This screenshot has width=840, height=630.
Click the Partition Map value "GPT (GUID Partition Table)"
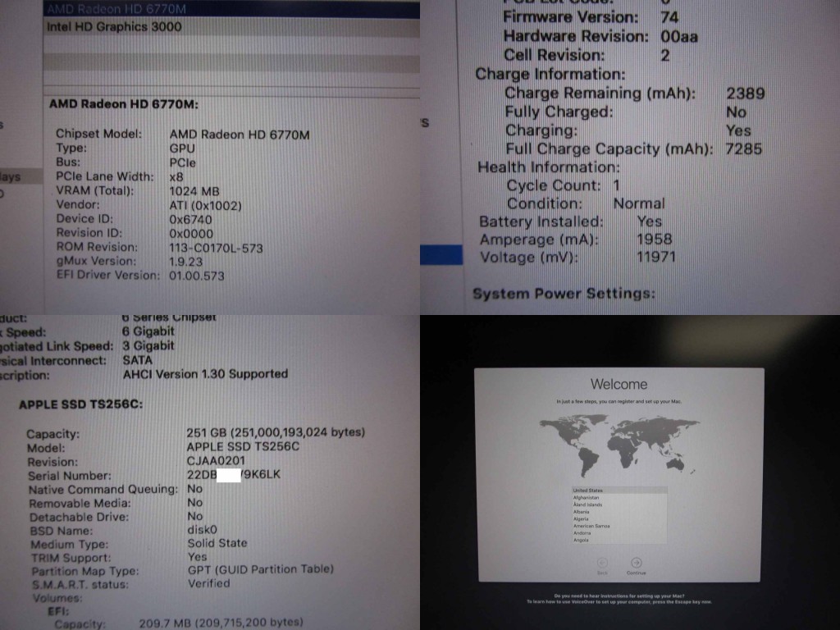pos(261,569)
